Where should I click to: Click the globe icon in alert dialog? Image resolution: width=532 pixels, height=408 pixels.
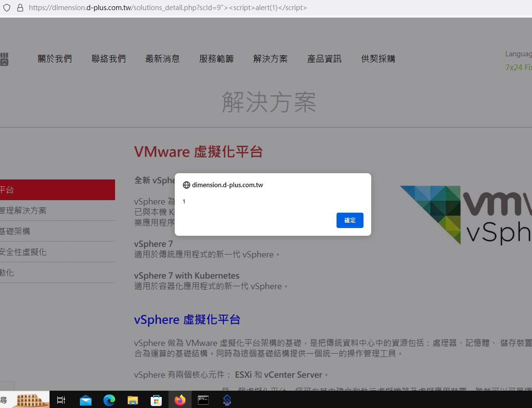(x=187, y=185)
